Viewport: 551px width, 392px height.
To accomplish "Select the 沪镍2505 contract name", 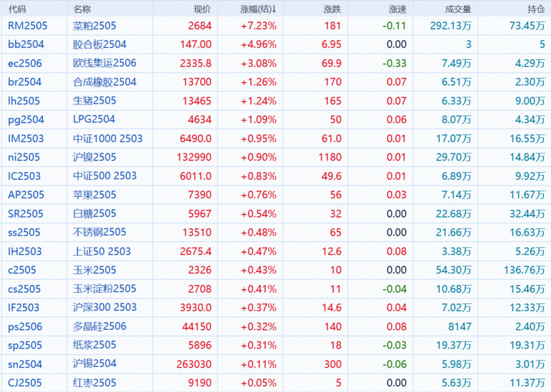I will point(94,157).
